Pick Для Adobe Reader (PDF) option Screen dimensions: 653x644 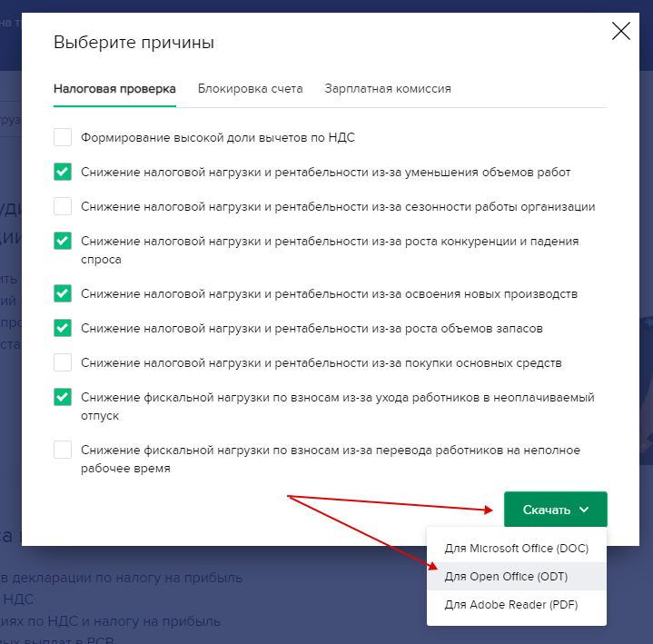pyautogui.click(x=510, y=604)
